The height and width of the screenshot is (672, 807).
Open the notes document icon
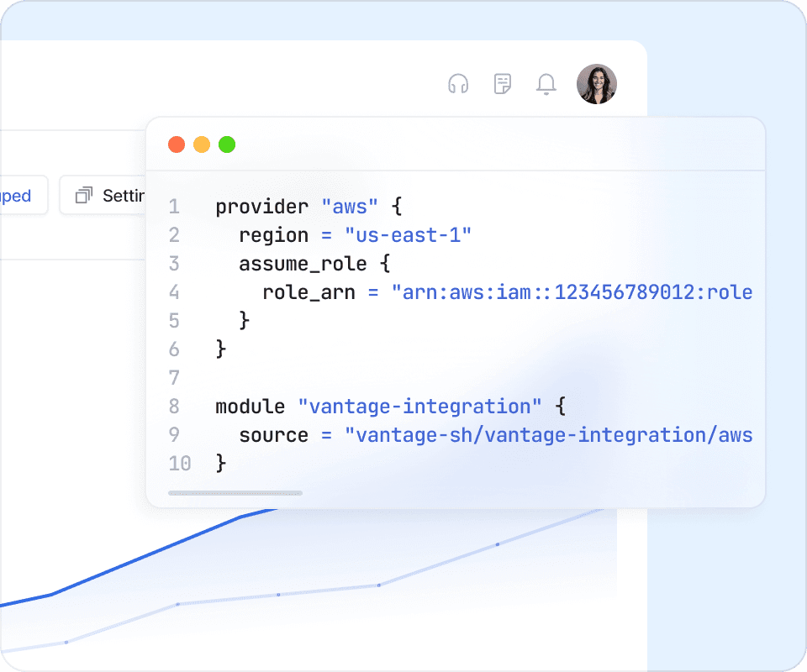point(503,84)
